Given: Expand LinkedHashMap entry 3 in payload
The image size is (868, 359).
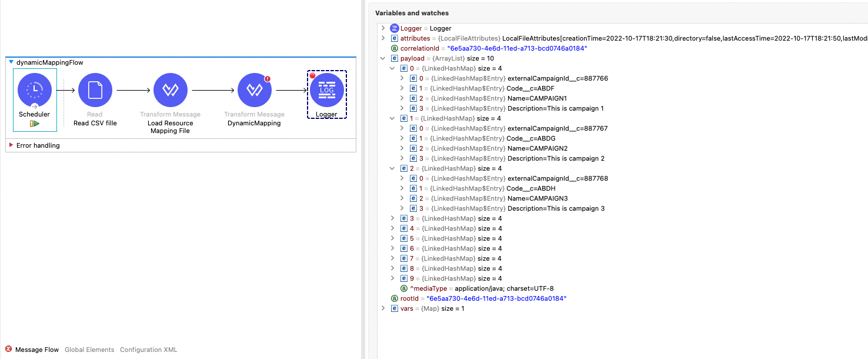Looking at the screenshot, I should click(x=393, y=218).
